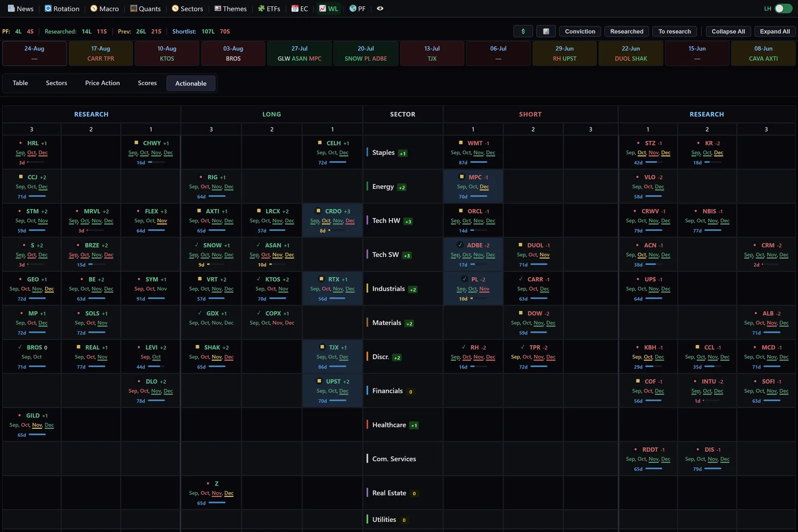Select the 27-Jul GLW ASAN MPC card

tap(299, 53)
